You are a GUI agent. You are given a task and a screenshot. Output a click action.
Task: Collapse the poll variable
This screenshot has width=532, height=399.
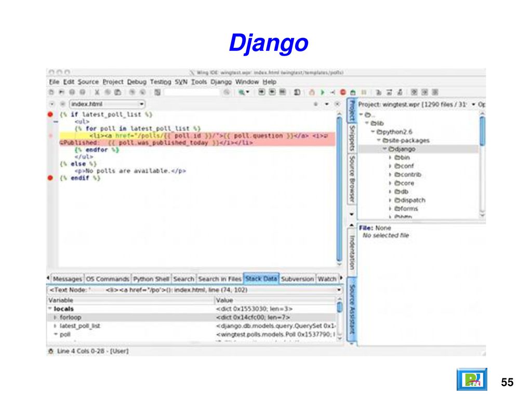[56, 334]
